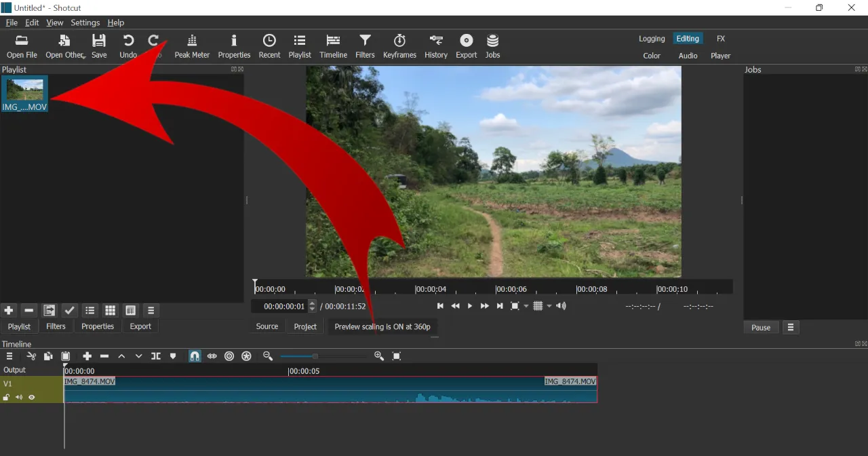Expand the zoom options dropdown arrow

(x=526, y=307)
